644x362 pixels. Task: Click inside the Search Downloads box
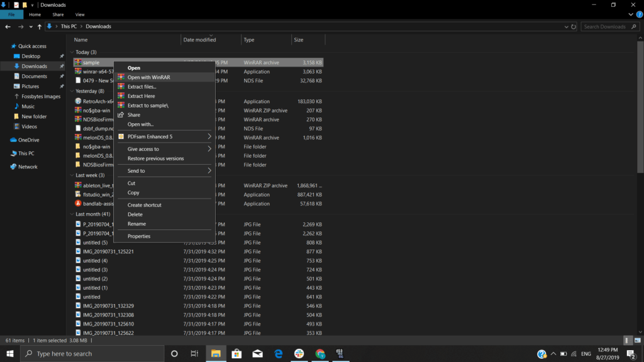[602, 26]
